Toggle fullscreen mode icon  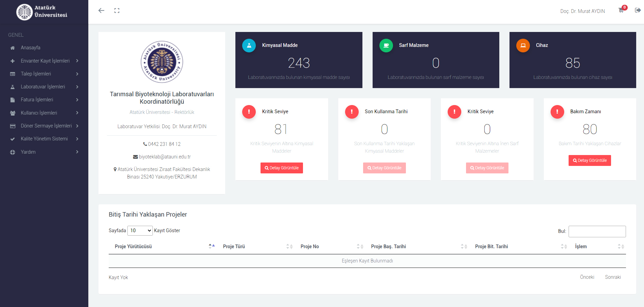(117, 11)
